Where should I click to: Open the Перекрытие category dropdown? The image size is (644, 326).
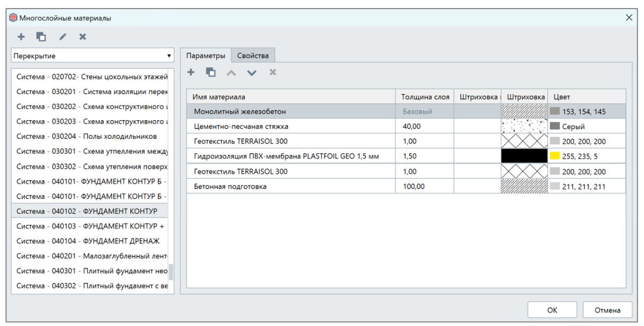tap(93, 55)
